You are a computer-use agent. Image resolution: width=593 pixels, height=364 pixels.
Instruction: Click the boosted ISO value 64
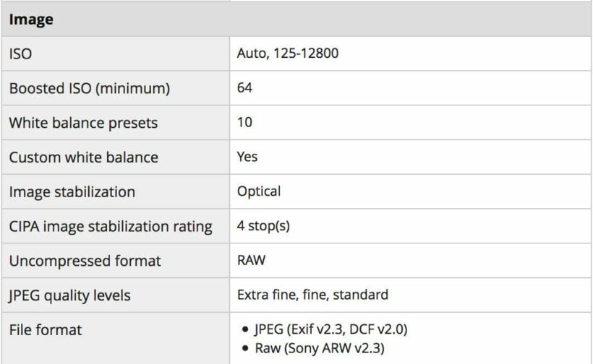245,88
